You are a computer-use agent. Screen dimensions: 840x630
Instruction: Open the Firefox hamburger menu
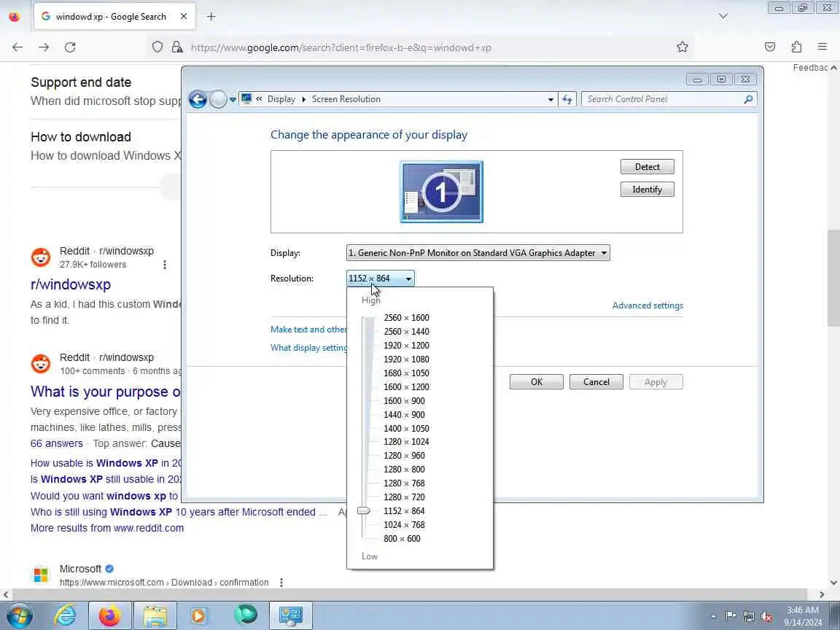point(822,47)
